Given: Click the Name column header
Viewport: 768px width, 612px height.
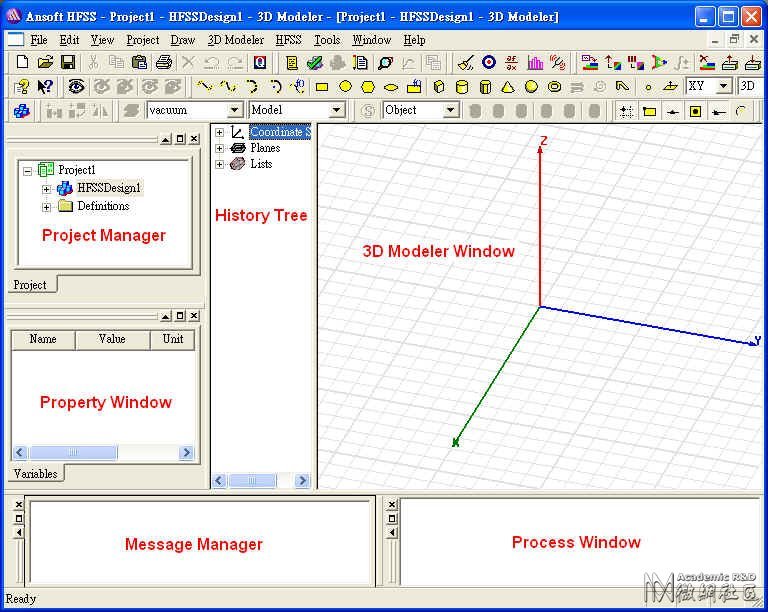Looking at the screenshot, I should 43,339.
